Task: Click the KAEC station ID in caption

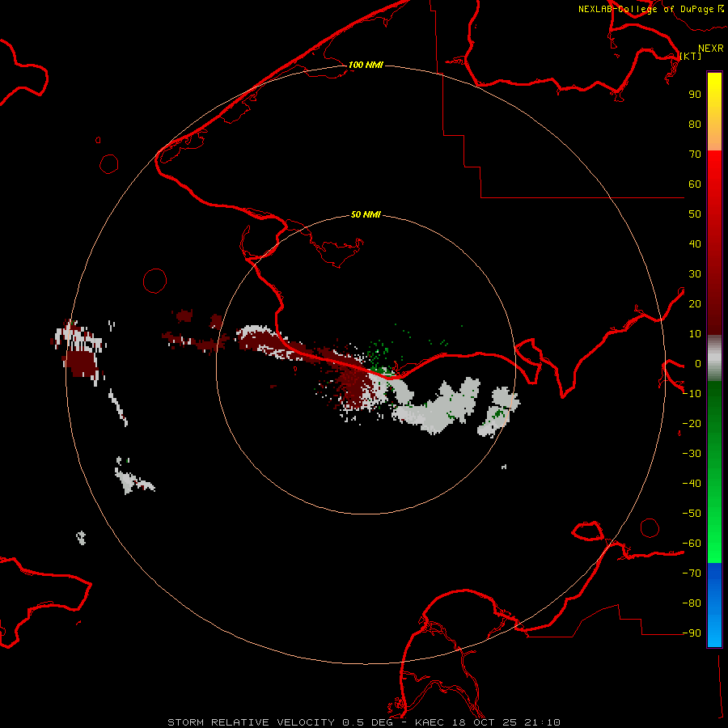Action: tap(430, 722)
